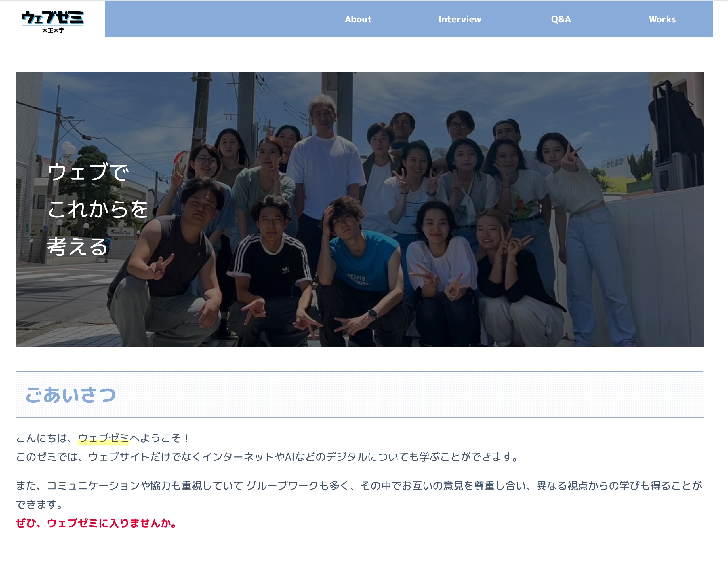Click the ウェブで headline on the photo
The width and height of the screenshot is (728, 569).
(x=88, y=172)
